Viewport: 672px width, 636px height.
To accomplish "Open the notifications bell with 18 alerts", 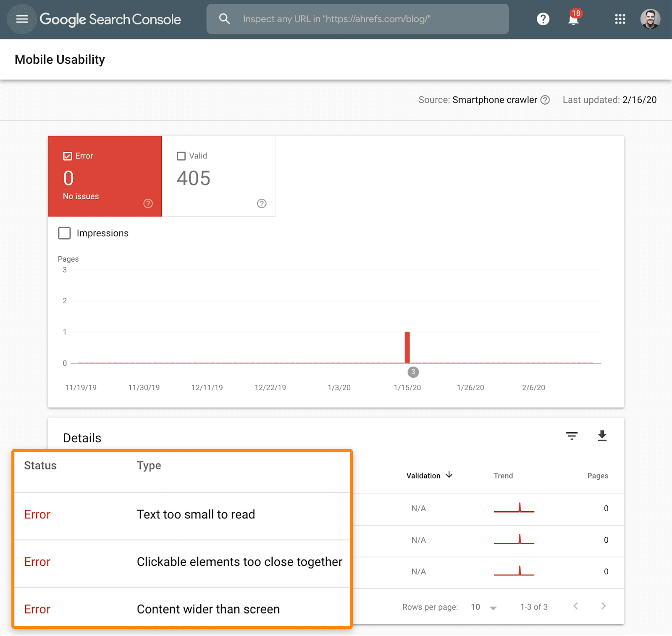I will pos(573,19).
